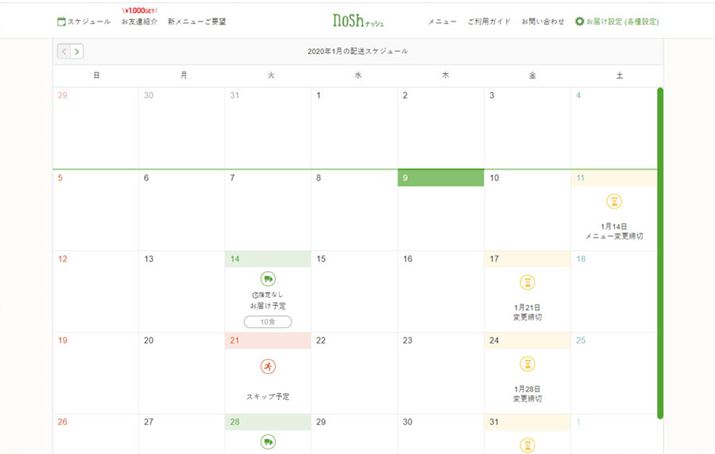Viewport: 715px width, 454px height.
Task: Click お届け予定 text on January 14
Action: point(268,306)
